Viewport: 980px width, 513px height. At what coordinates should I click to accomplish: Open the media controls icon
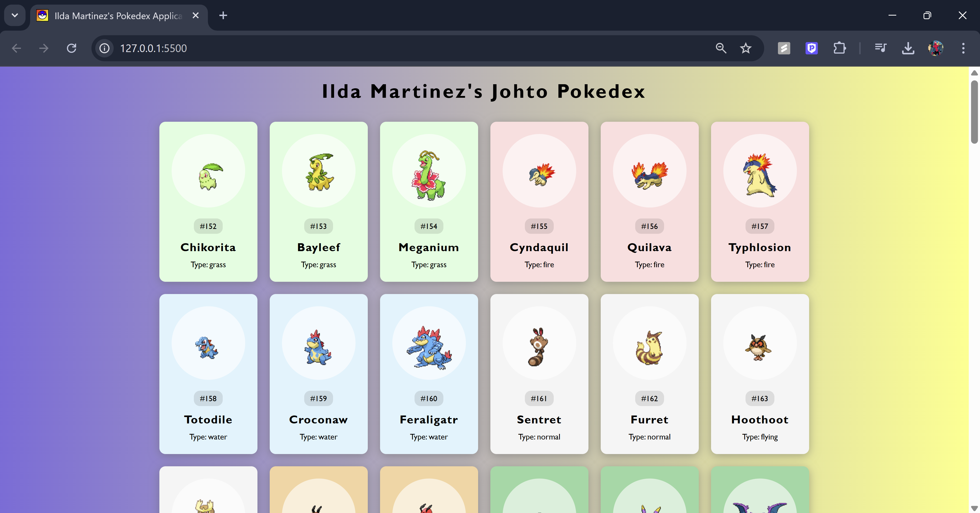point(881,48)
